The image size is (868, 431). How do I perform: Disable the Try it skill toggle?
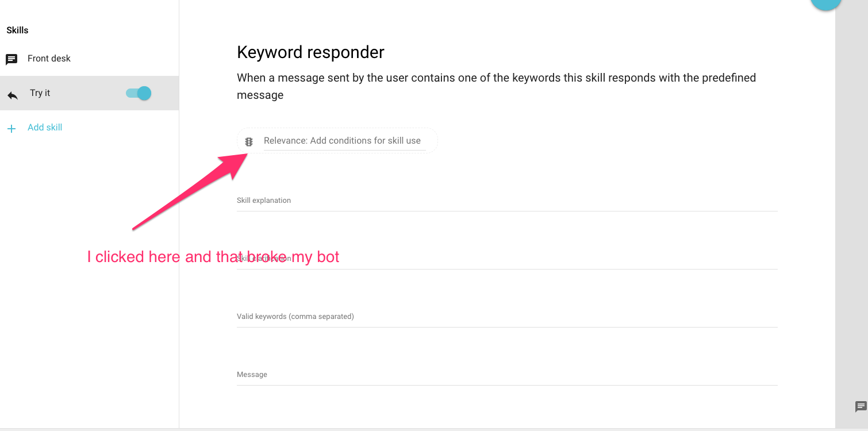pos(137,93)
